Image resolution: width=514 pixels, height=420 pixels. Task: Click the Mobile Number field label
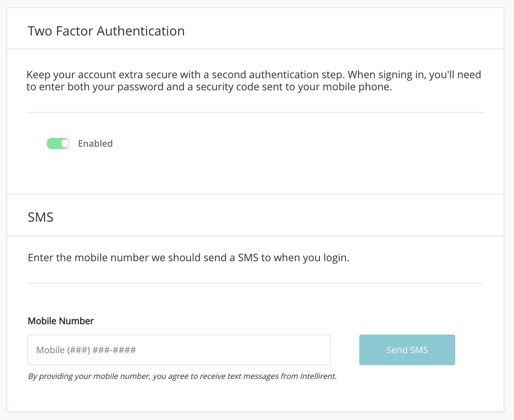click(x=61, y=321)
